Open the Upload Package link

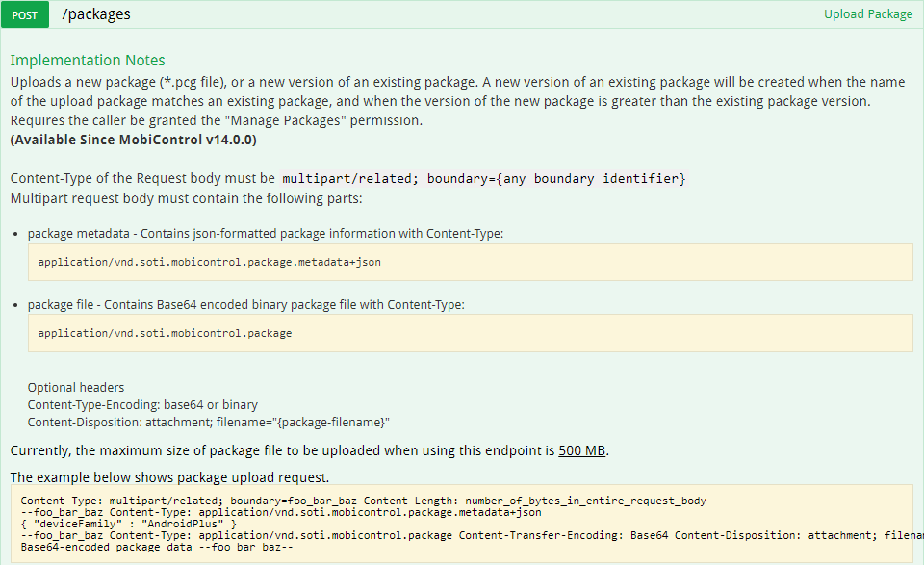coord(868,14)
